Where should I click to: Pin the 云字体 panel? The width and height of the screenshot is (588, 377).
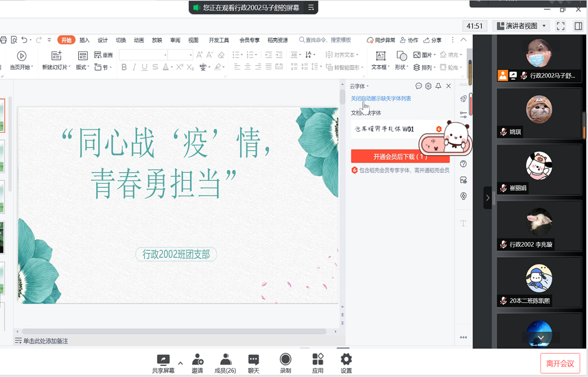click(438, 86)
